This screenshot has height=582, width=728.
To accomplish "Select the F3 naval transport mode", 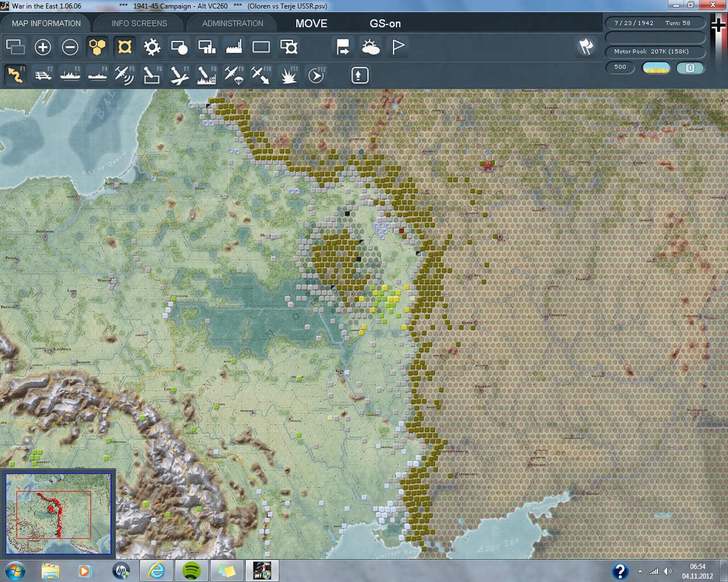I will tap(70, 75).
